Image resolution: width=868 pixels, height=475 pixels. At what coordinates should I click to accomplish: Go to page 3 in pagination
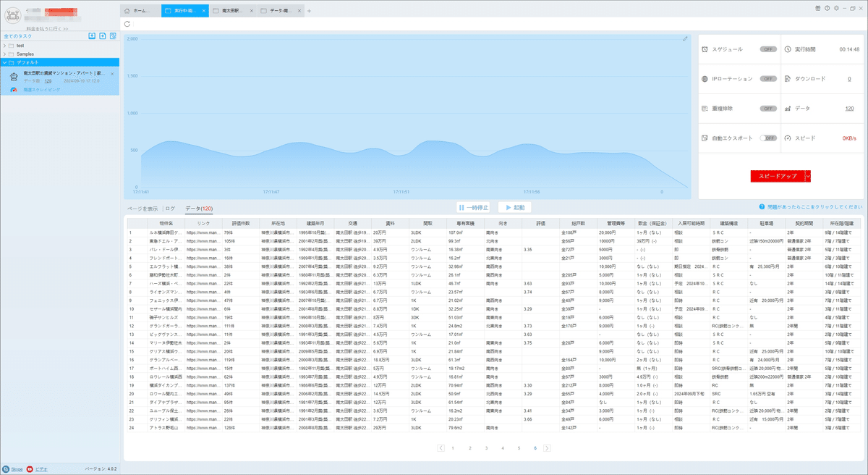[x=486, y=448]
